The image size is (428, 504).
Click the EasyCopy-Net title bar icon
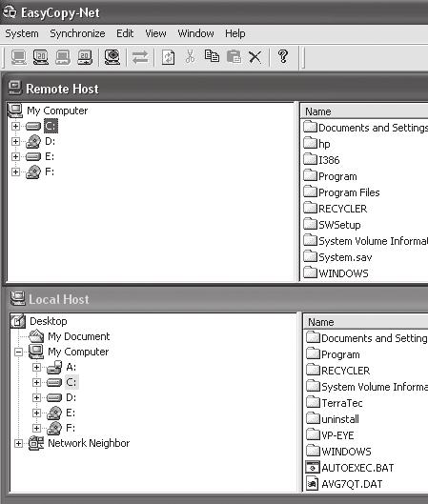coord(10,12)
